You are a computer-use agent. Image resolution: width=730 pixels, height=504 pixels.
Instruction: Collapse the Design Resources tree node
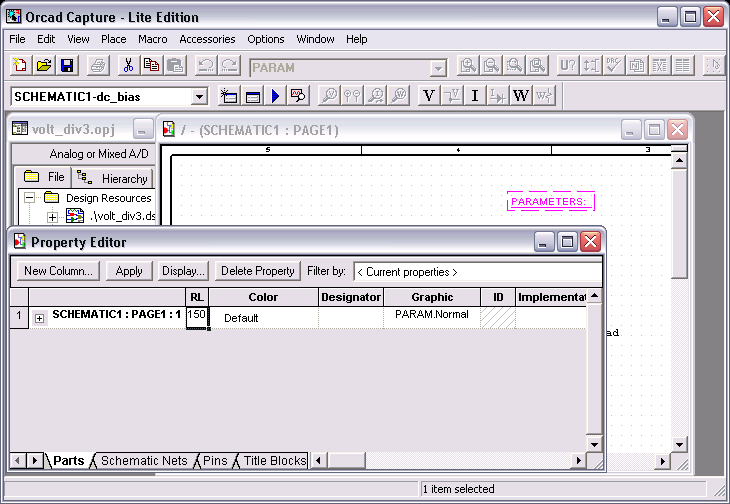tap(29, 198)
